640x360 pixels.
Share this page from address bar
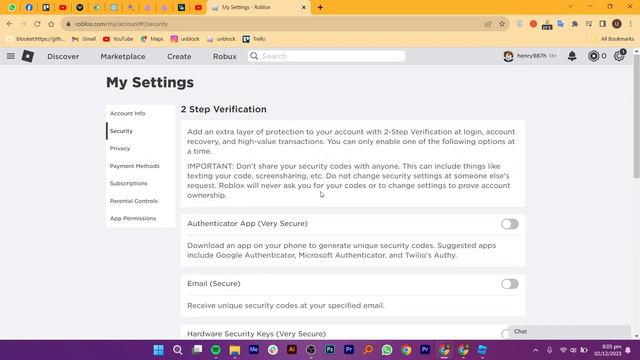488,24
